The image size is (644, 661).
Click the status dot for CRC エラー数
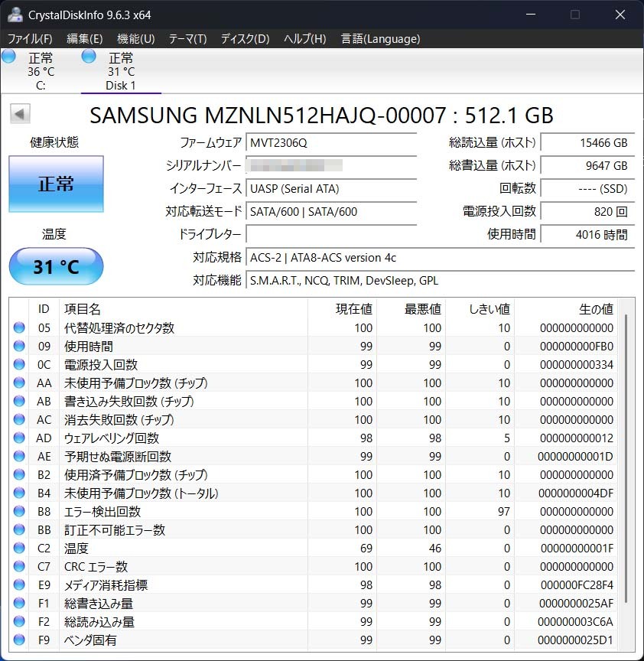[x=19, y=567]
